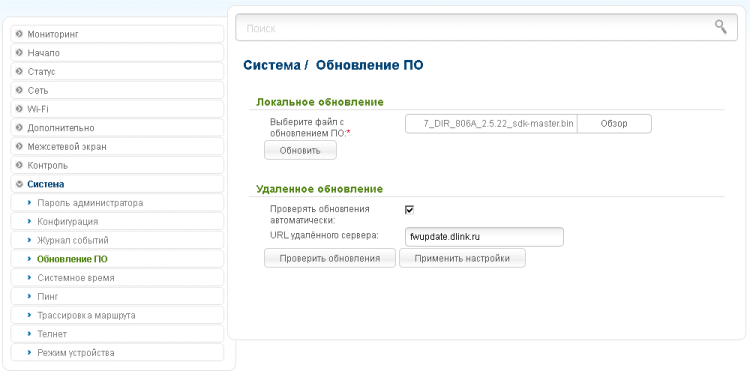Click the Обзор browse button
This screenshot has height=377, width=750.
click(614, 123)
